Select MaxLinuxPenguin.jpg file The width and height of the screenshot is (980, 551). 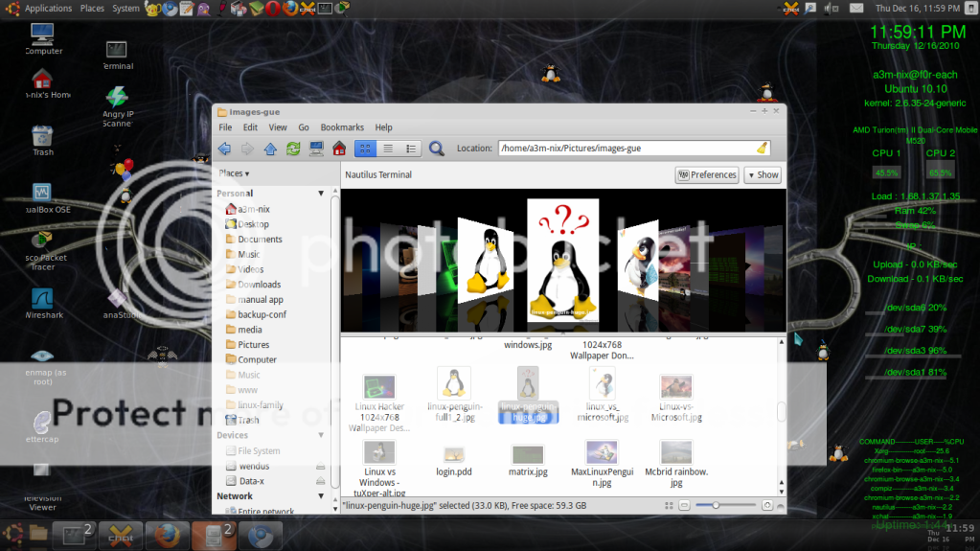pos(602,464)
